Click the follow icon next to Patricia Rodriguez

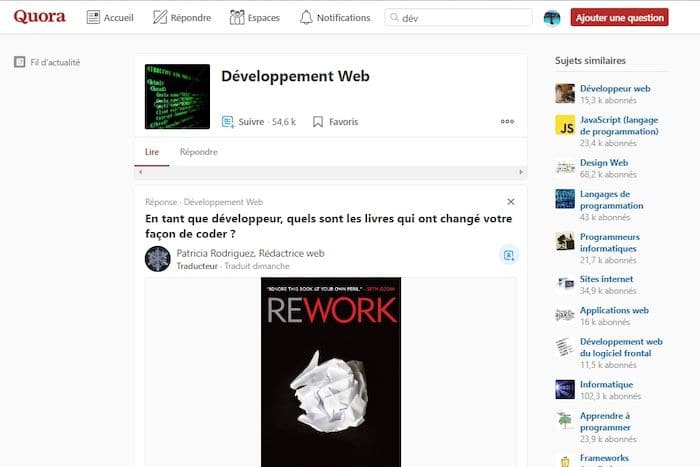pos(508,255)
